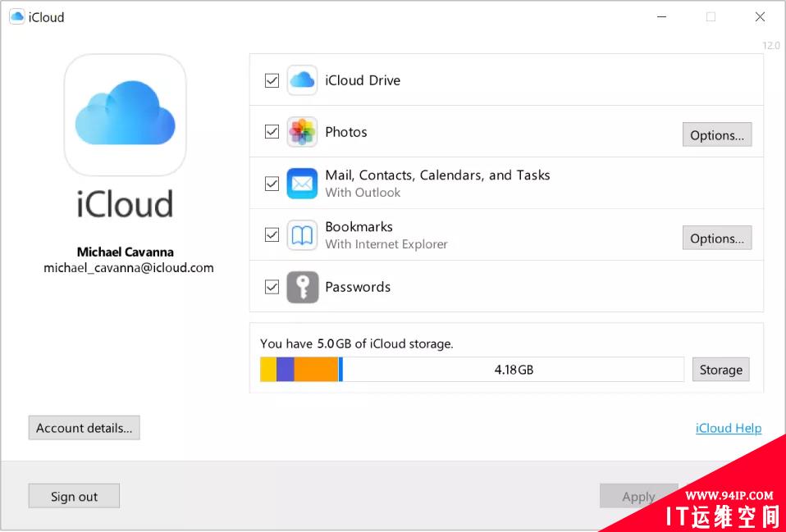Viewport: 786px width, 532px height.
Task: Click the Passwords label
Action: pos(358,287)
